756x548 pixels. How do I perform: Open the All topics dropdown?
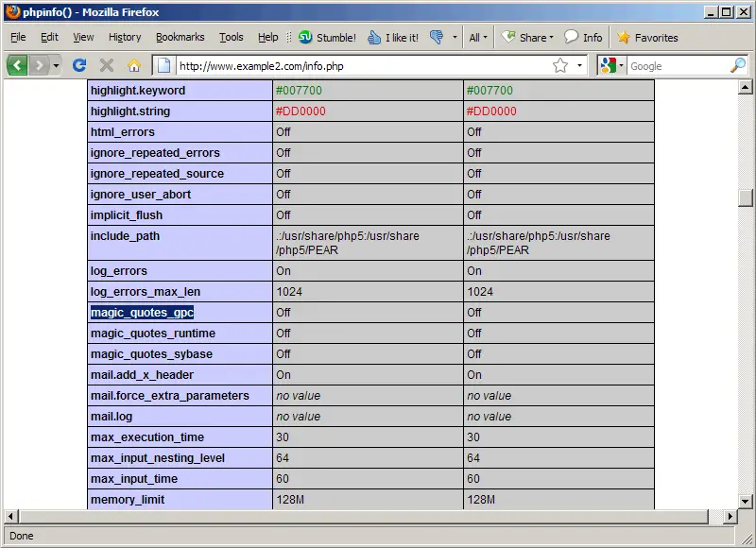click(478, 37)
